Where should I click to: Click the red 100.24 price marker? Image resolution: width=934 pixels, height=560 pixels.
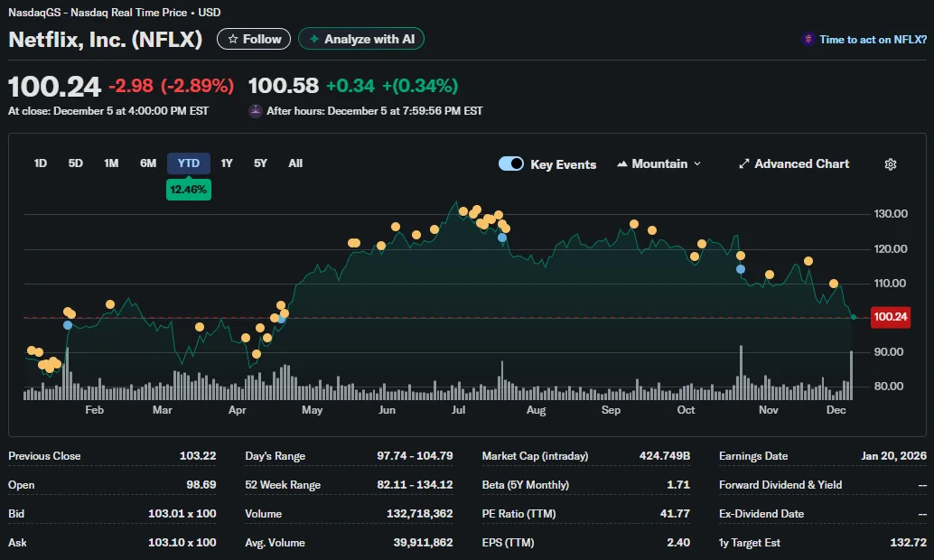tap(890, 317)
